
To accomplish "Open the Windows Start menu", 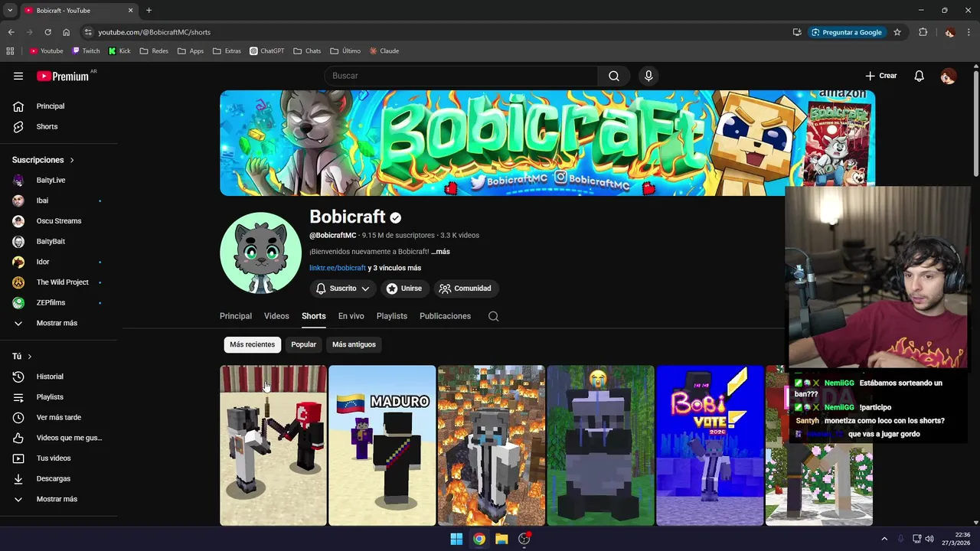I will point(456,539).
